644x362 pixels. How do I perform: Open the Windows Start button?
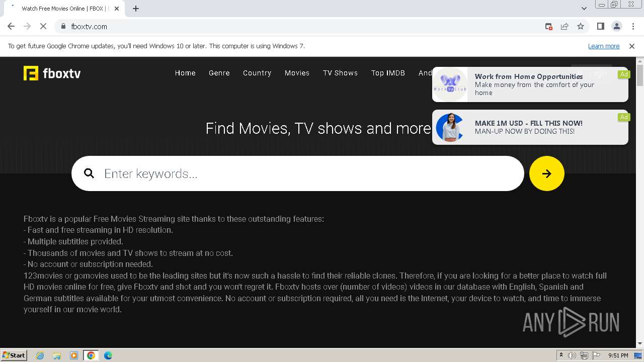coord(14,355)
